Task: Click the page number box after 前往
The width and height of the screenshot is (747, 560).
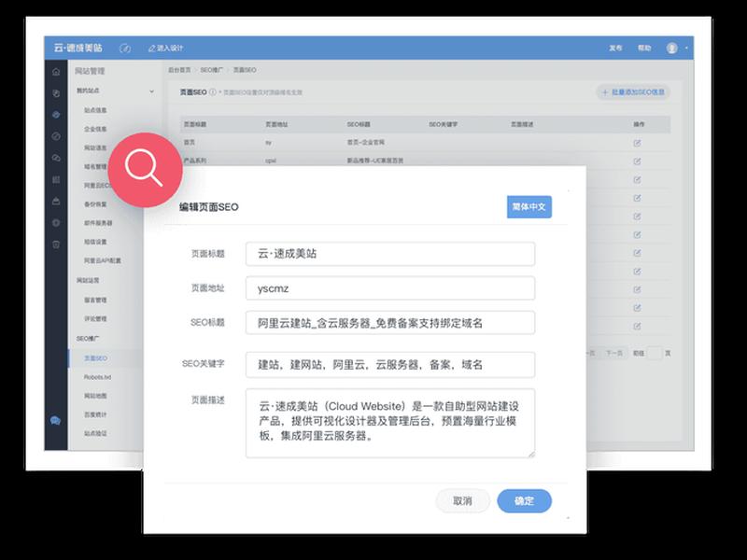Action: click(x=655, y=354)
